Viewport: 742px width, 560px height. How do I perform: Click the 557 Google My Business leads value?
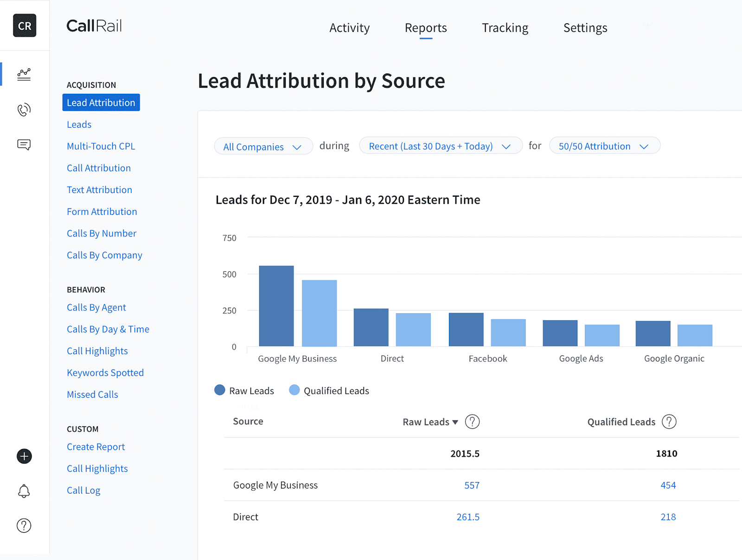[x=472, y=485]
